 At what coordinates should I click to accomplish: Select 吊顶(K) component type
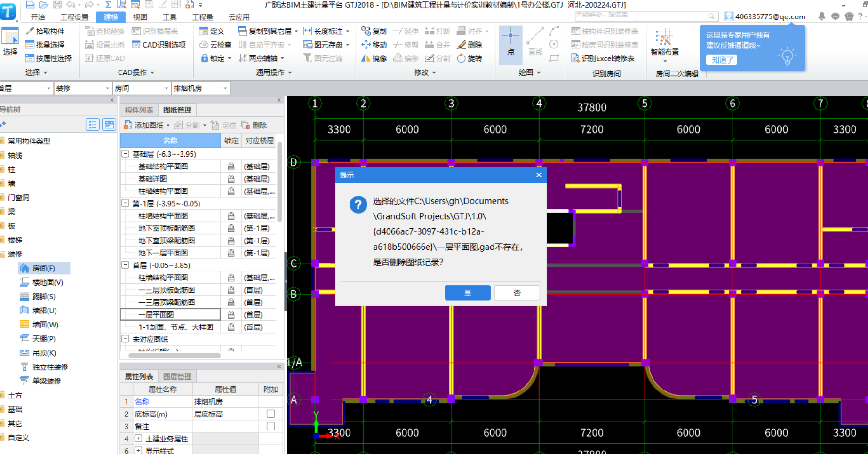coord(38,353)
